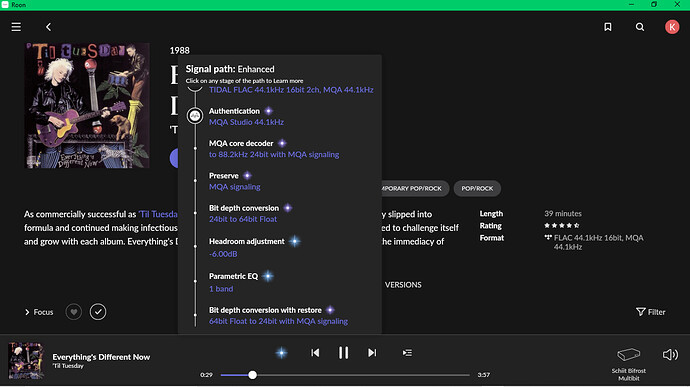Click the star beside Preserve
The width and height of the screenshot is (690, 387).
tap(247, 176)
